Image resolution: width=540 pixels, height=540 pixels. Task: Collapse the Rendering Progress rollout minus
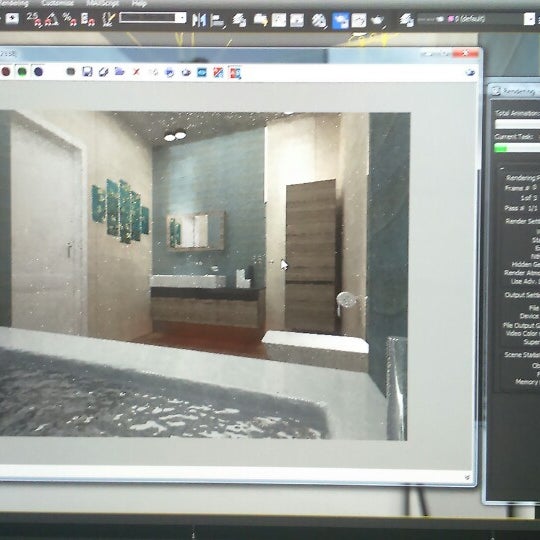point(502,168)
